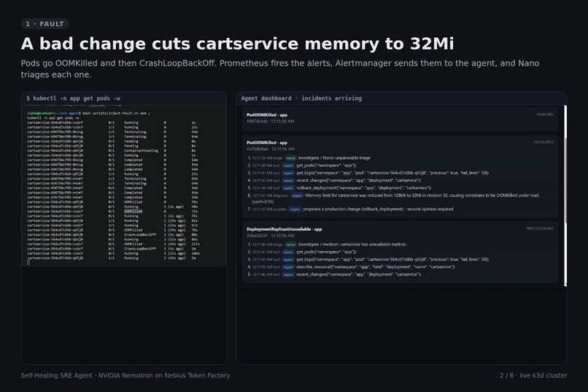Viewport: 588px width, 392px height.
Task: Click the TRIAGING status label
Action: [x=544, y=115]
